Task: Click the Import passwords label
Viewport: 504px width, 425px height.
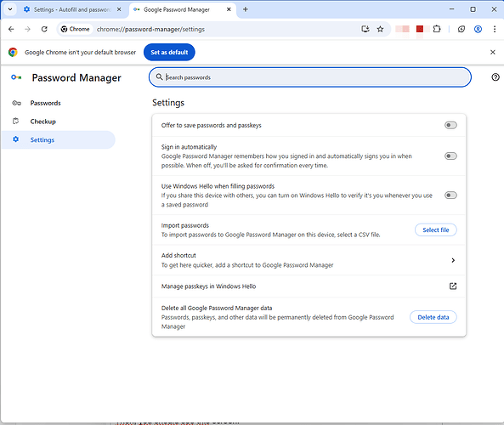Action: pyautogui.click(x=185, y=225)
